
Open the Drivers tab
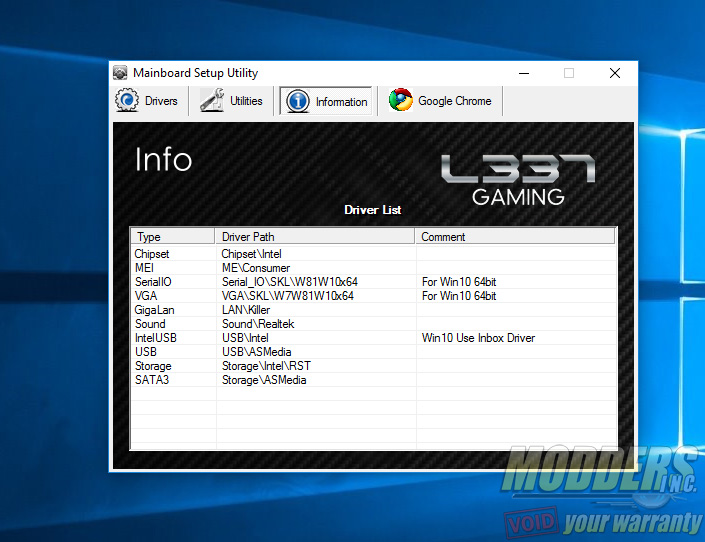tap(147, 100)
